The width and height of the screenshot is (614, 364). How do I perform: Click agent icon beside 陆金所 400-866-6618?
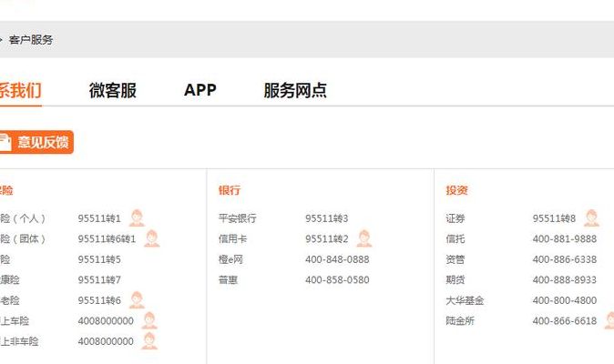tap(609, 320)
